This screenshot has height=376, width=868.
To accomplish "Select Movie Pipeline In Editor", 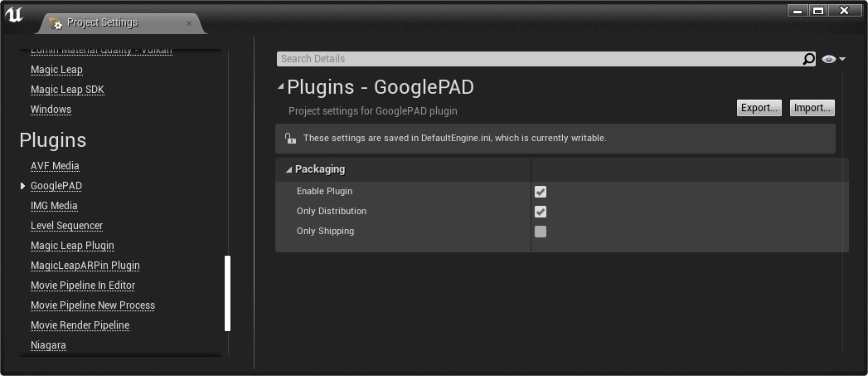I will 82,286.
